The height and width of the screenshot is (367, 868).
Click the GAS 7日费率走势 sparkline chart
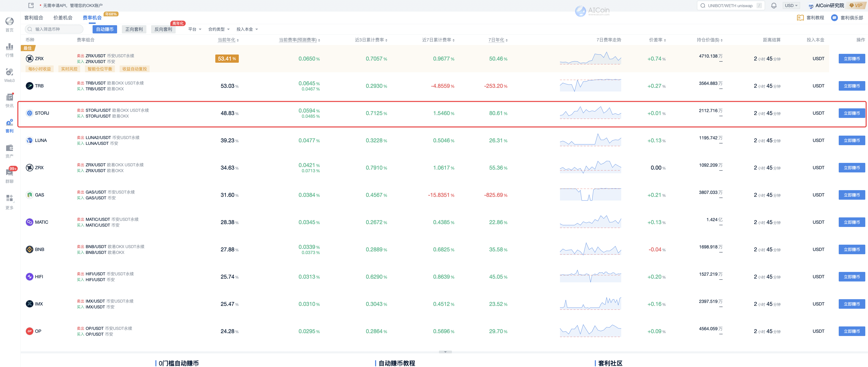(x=590, y=194)
